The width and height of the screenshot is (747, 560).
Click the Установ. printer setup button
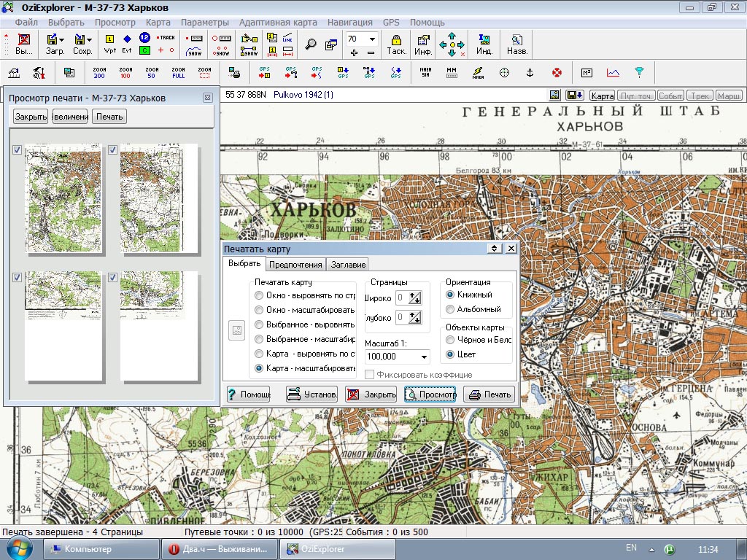click(311, 394)
